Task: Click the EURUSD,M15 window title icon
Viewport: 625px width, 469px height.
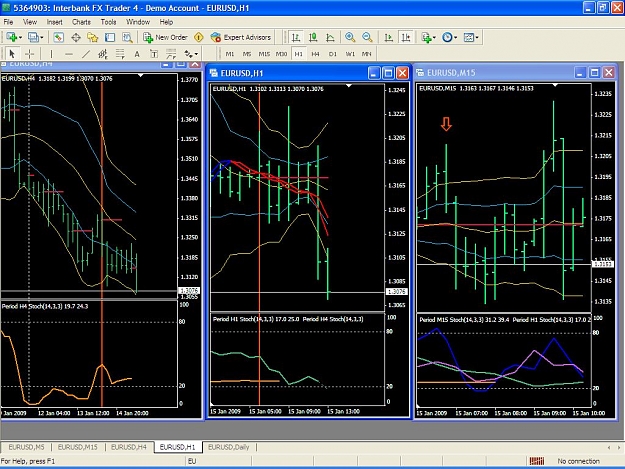Action: (x=420, y=73)
